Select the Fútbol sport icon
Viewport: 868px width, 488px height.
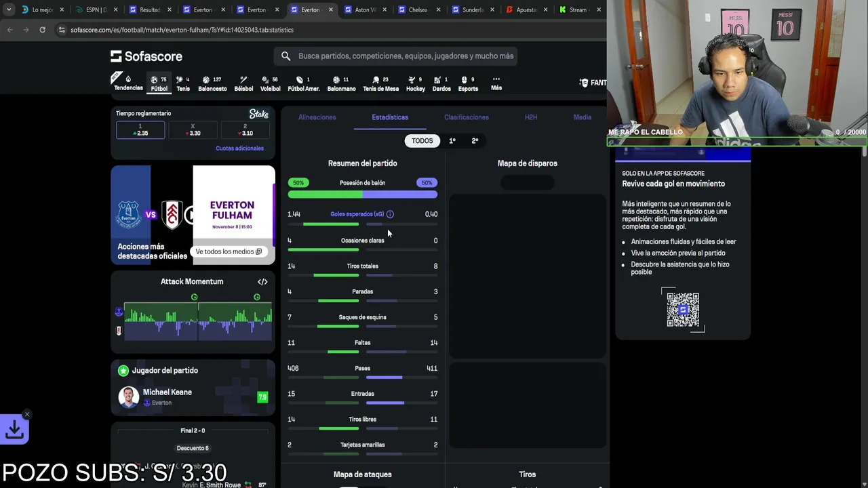tap(159, 83)
